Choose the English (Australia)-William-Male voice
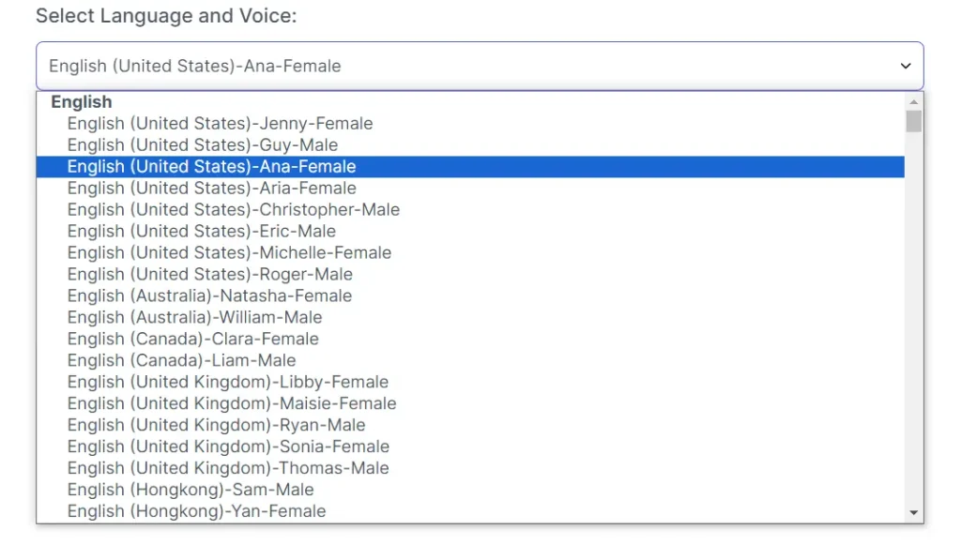 (194, 317)
